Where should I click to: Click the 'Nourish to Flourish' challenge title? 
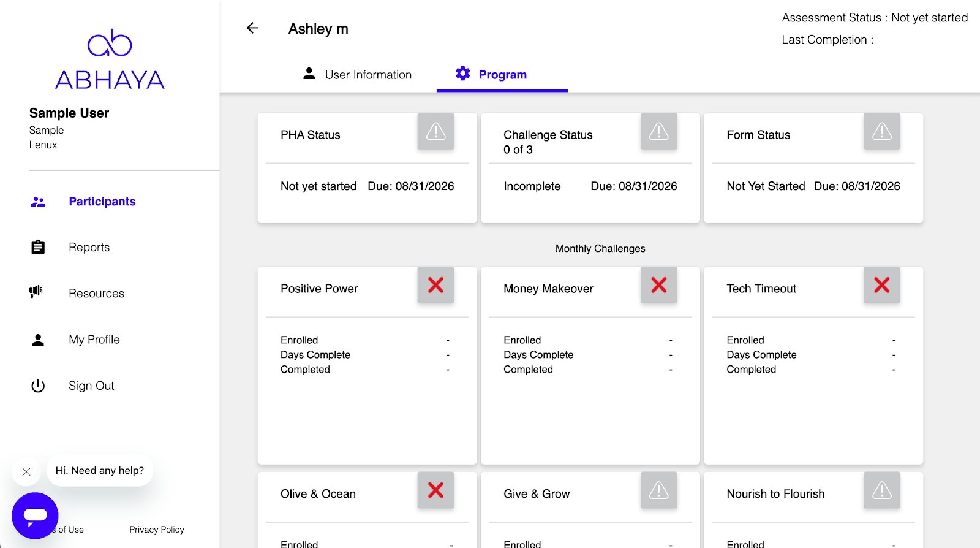[x=775, y=494]
